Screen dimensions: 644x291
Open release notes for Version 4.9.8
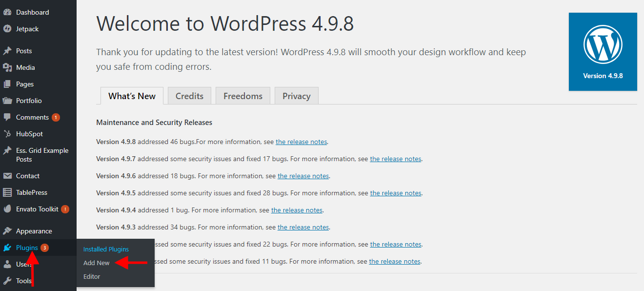click(x=301, y=142)
